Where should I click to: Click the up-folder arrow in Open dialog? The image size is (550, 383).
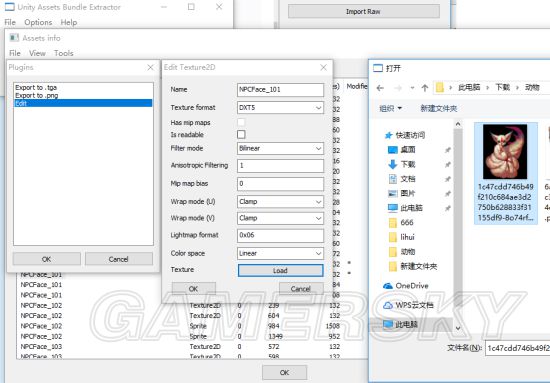click(425, 88)
